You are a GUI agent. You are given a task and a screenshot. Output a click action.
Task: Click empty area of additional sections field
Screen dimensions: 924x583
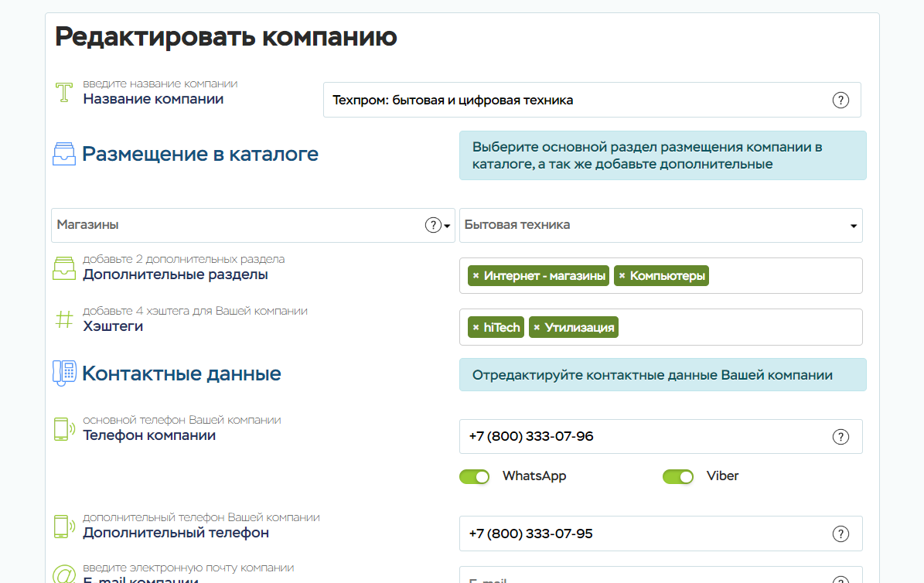pos(781,276)
